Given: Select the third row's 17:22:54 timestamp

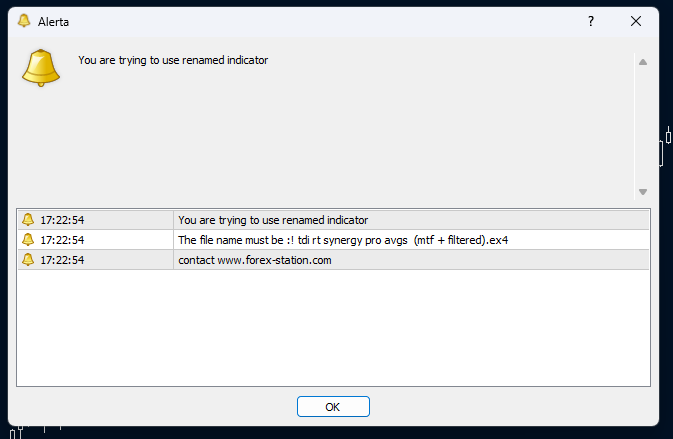Looking at the screenshot, I should (x=62, y=260).
